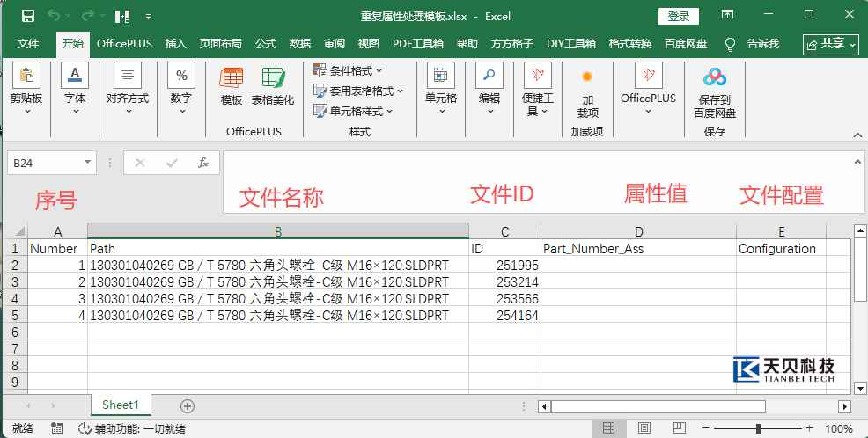Open the 表格美化 table beautify tool
Image resolution: width=868 pixels, height=438 pixels.
coord(273,78)
